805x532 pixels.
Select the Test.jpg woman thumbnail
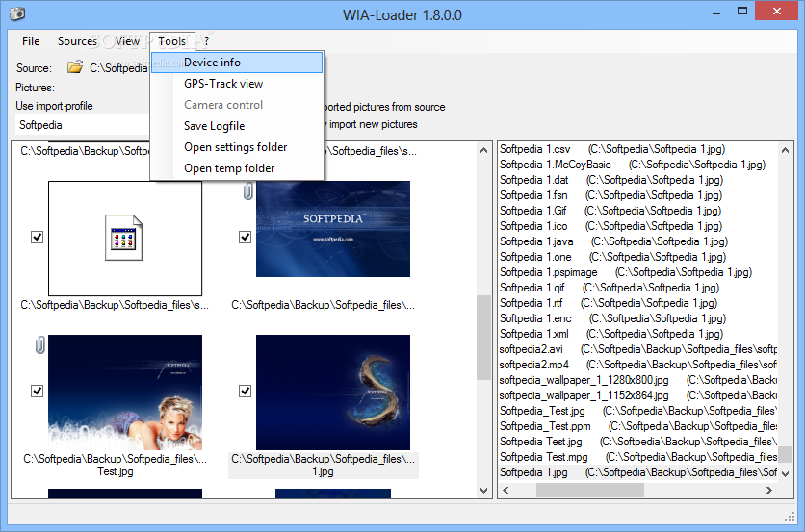[125, 393]
